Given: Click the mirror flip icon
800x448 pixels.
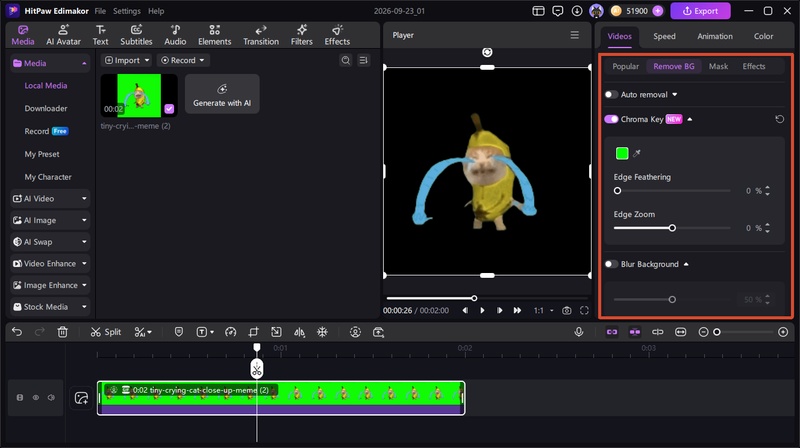Looking at the screenshot, I should 299,332.
